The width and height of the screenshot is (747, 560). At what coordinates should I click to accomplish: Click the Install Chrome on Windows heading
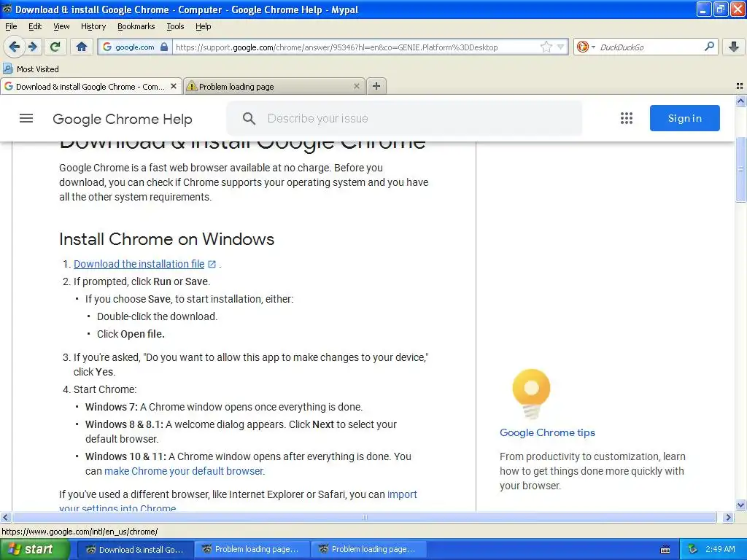(167, 239)
